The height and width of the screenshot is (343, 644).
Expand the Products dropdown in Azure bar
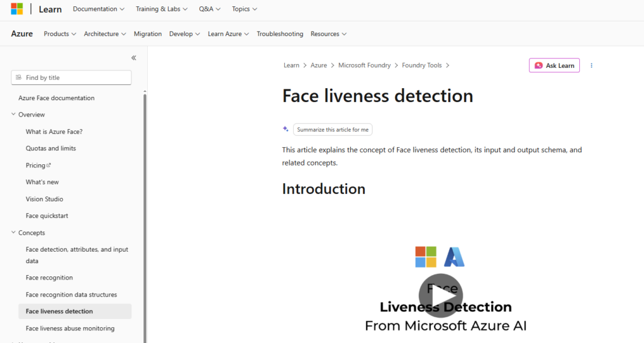click(x=60, y=34)
